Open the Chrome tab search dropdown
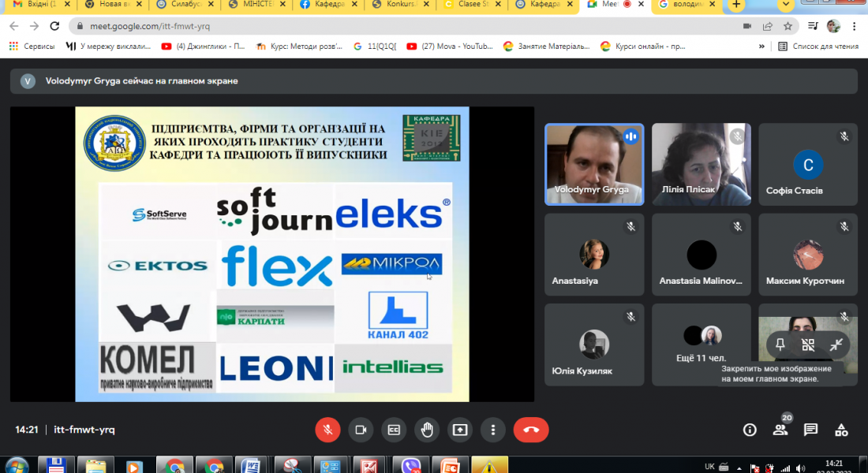 (786, 5)
